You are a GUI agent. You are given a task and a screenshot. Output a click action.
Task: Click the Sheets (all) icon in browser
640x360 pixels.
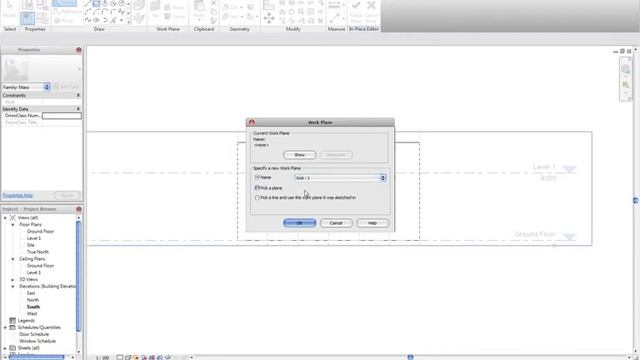pos(13,348)
